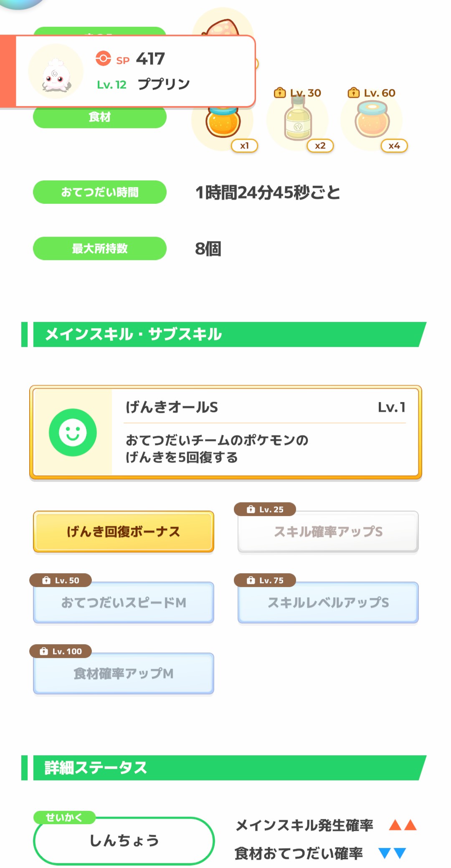
Task: Tap the honey jar ingredient icon
Action: point(223,122)
